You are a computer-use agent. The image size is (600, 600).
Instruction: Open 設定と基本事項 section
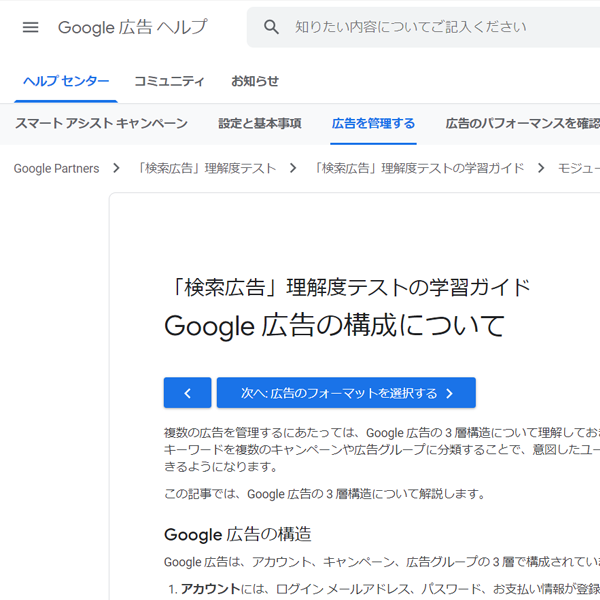click(x=259, y=123)
